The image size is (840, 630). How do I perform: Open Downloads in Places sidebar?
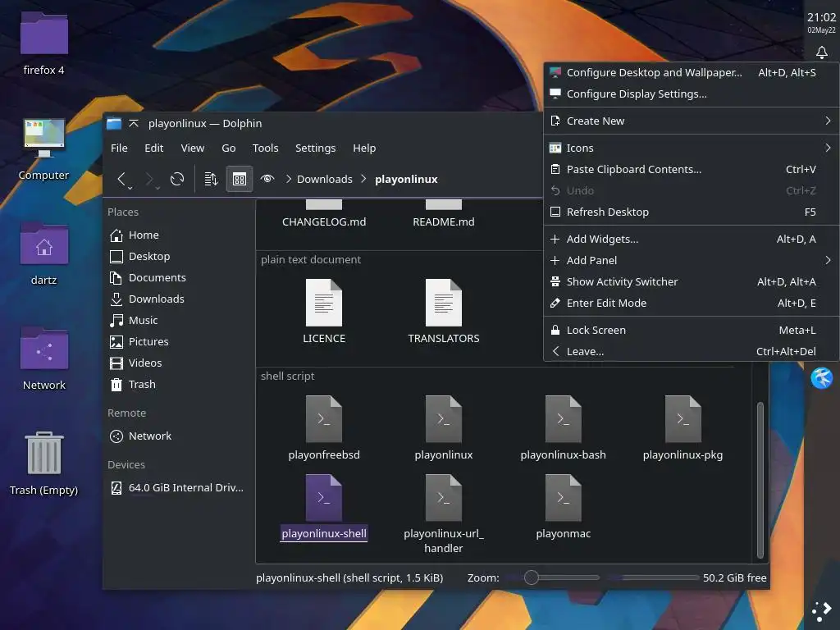(179, 299)
